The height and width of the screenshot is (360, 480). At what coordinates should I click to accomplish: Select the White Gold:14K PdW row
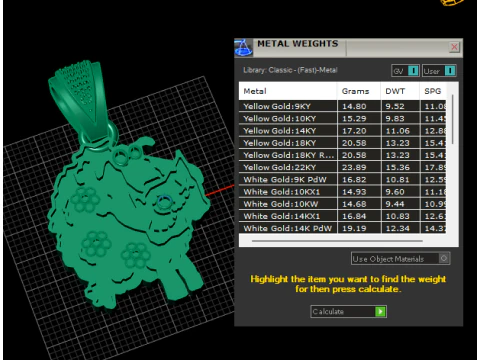coord(342,228)
